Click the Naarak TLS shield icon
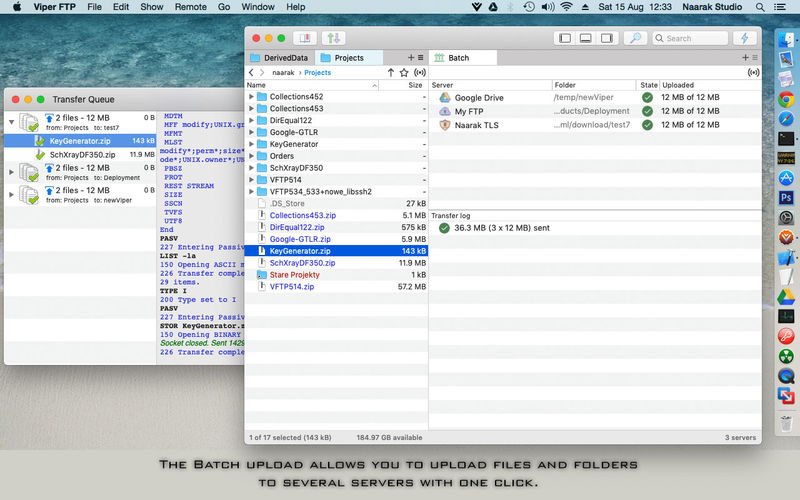This screenshot has height=500, width=800. pyautogui.click(x=445, y=125)
